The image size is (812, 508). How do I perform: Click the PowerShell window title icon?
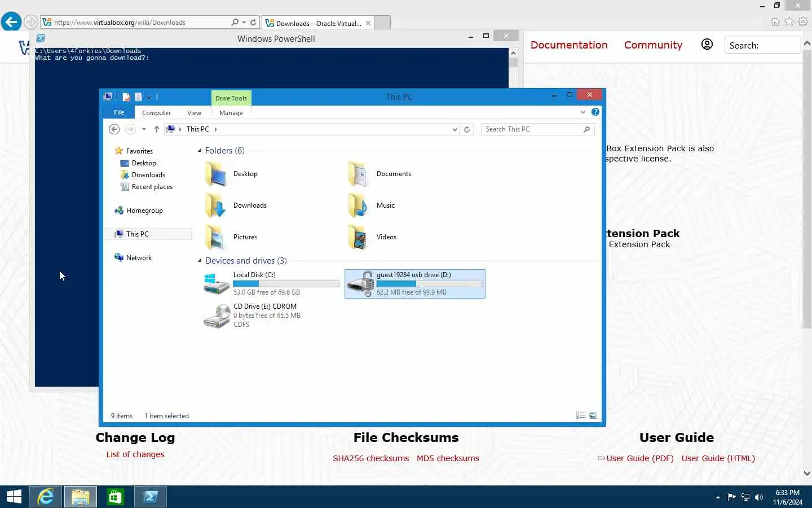pos(41,38)
